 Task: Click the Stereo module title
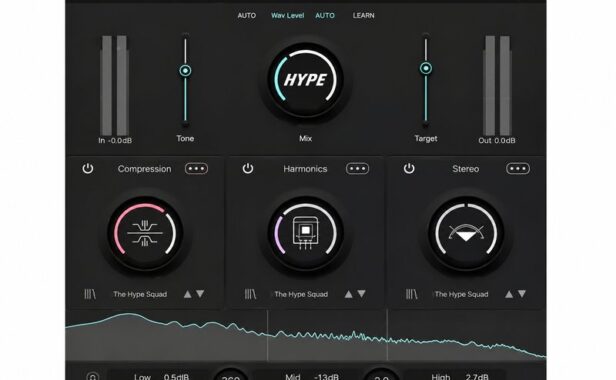tap(466, 169)
